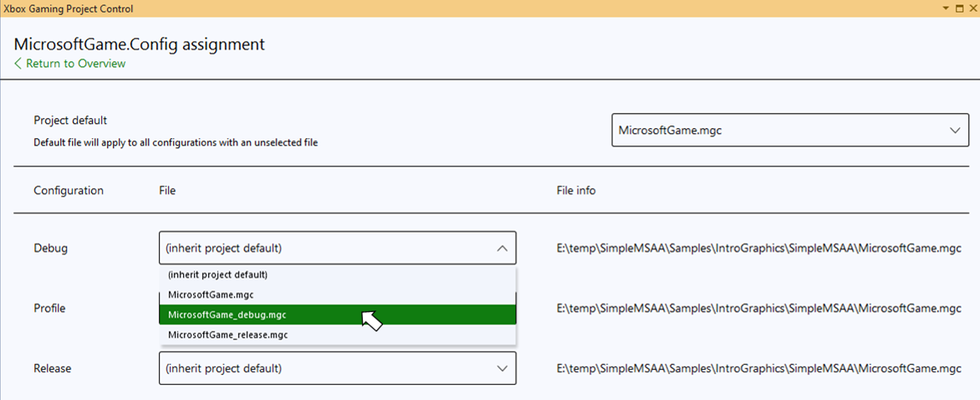
Task: Click the Default file will apply description text
Action: (176, 142)
